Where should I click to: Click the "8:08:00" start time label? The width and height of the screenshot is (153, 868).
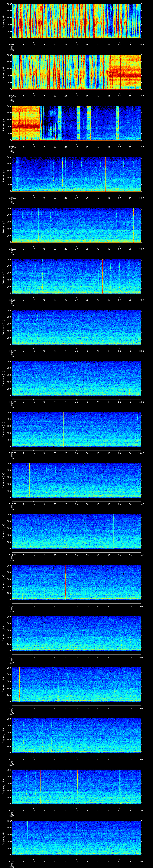(x=12, y=402)
